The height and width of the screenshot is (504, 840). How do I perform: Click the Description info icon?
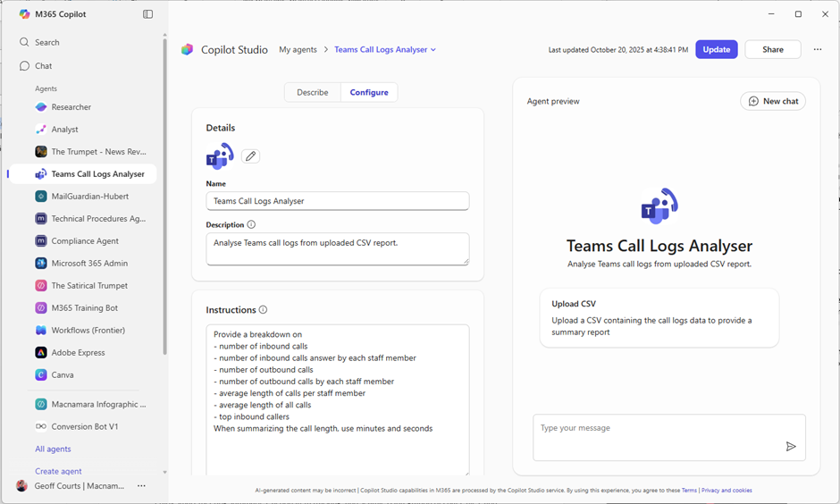tap(251, 224)
